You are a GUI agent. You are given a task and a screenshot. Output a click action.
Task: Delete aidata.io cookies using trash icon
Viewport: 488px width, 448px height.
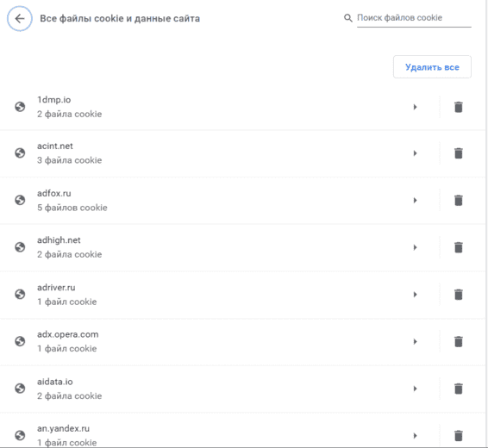point(458,389)
